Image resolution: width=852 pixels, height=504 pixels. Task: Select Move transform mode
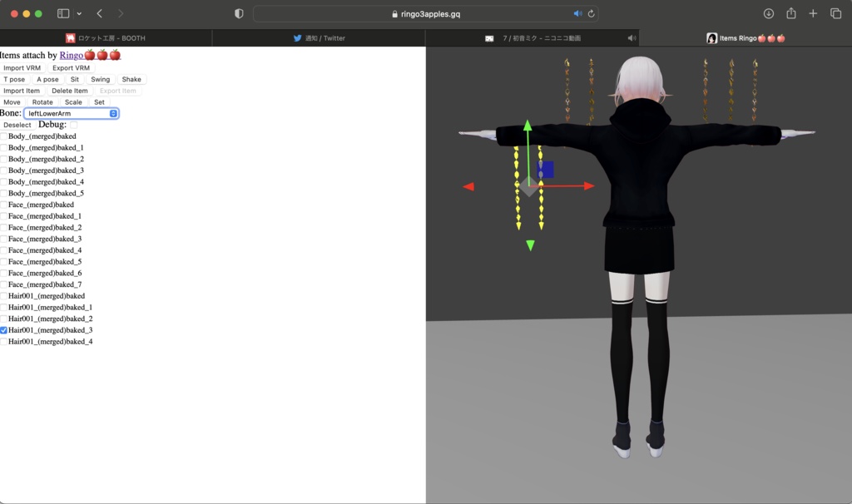(12, 102)
